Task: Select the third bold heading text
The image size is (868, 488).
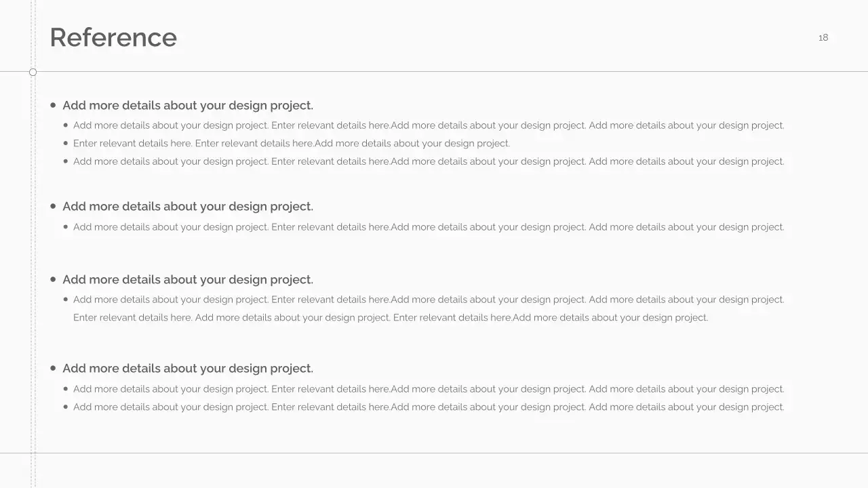Action: pyautogui.click(x=188, y=280)
